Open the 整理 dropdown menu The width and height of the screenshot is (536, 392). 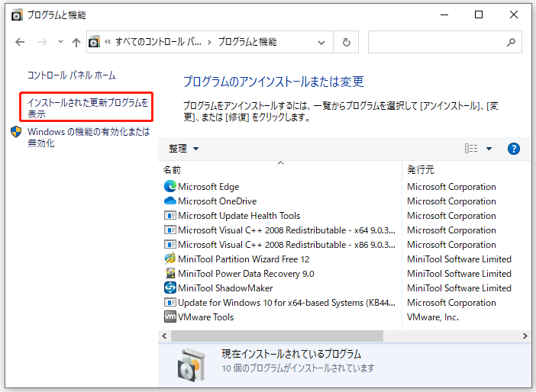click(x=183, y=149)
